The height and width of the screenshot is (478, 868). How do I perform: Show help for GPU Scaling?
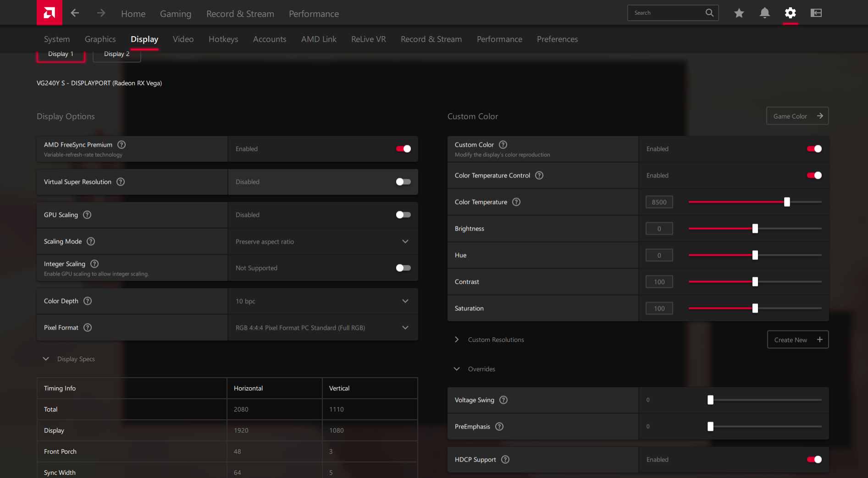point(87,214)
